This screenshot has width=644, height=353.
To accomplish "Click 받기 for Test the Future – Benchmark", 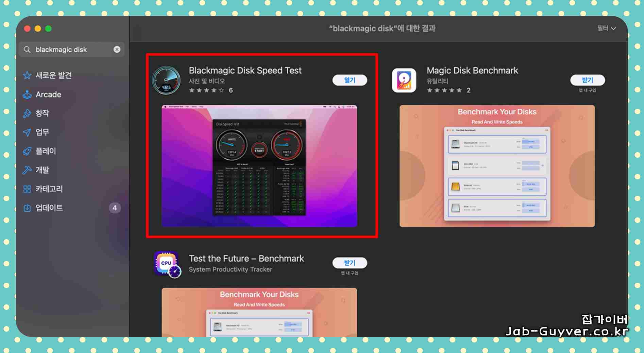I will point(350,263).
